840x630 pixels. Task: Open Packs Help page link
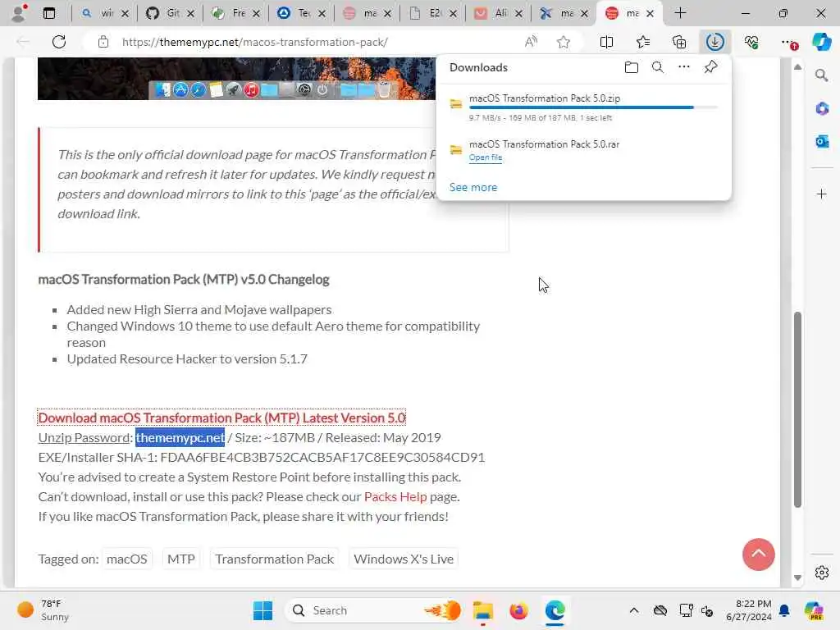click(x=395, y=496)
